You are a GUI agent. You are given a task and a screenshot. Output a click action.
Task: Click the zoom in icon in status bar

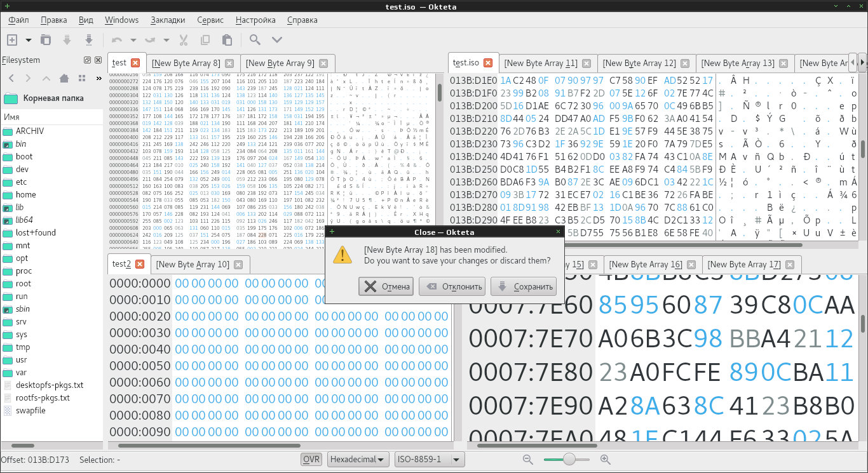click(606, 460)
